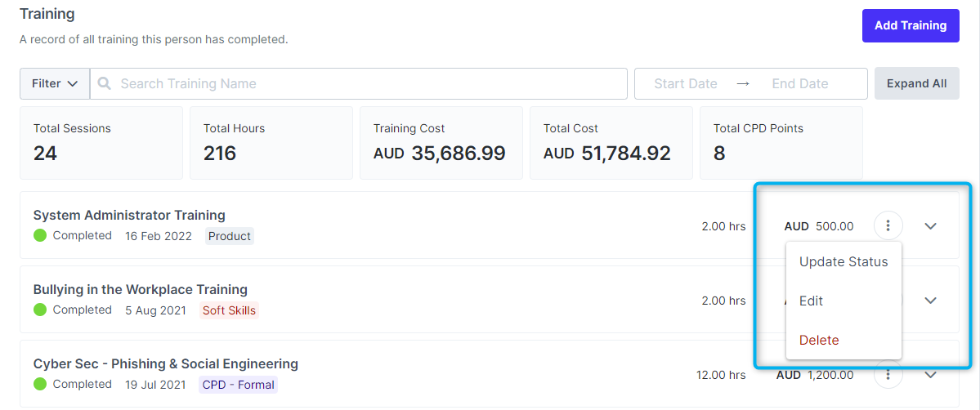This screenshot has width=980, height=410.
Task: Choose Delete in the context menu
Action: (x=819, y=341)
